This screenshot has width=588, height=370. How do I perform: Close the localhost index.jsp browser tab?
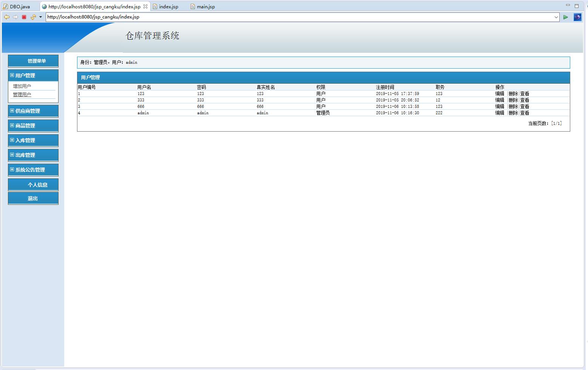(145, 6)
